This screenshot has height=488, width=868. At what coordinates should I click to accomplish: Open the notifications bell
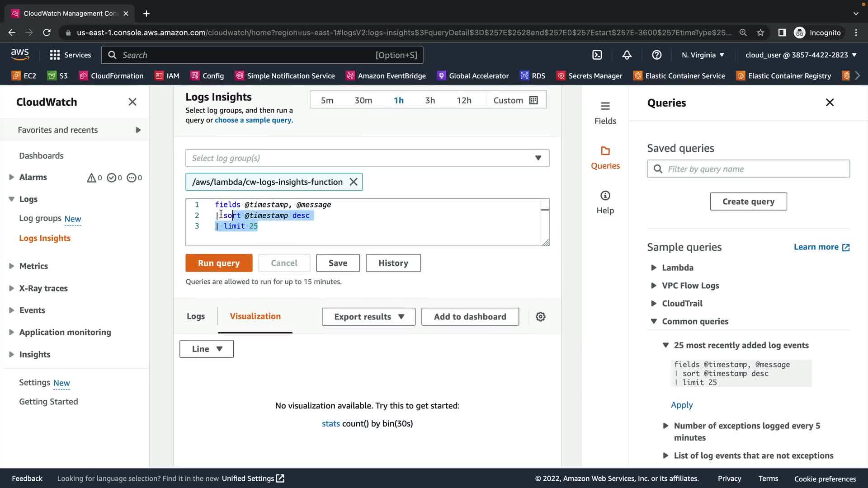click(627, 55)
